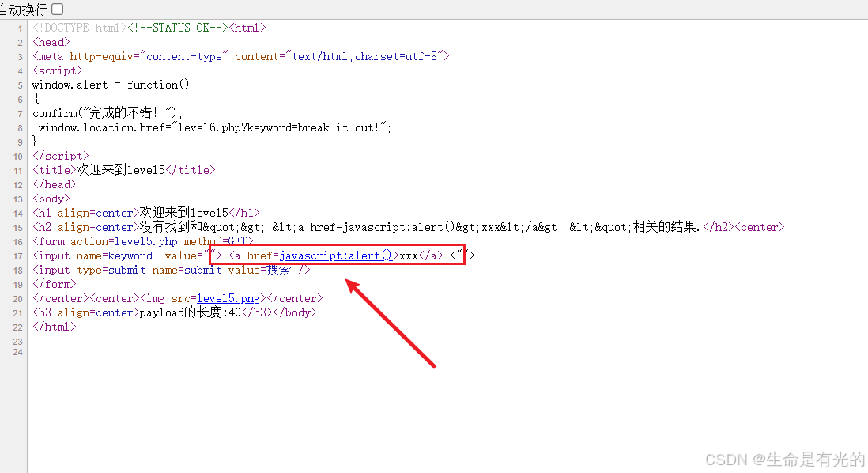The height and width of the screenshot is (473, 868).
Task: Click the window.location.href level6.php line
Action: 215,127
